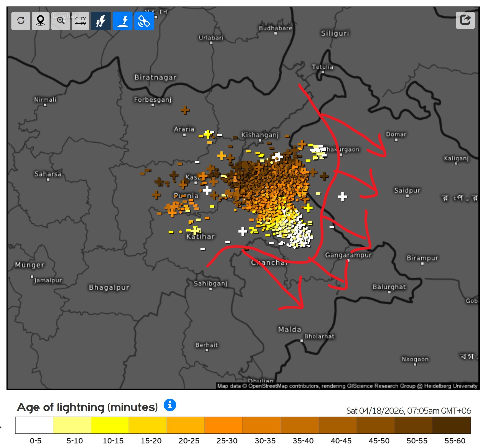The height and width of the screenshot is (448, 490).
Task: Click the Bhagalpur city label
Action: pyautogui.click(x=109, y=287)
